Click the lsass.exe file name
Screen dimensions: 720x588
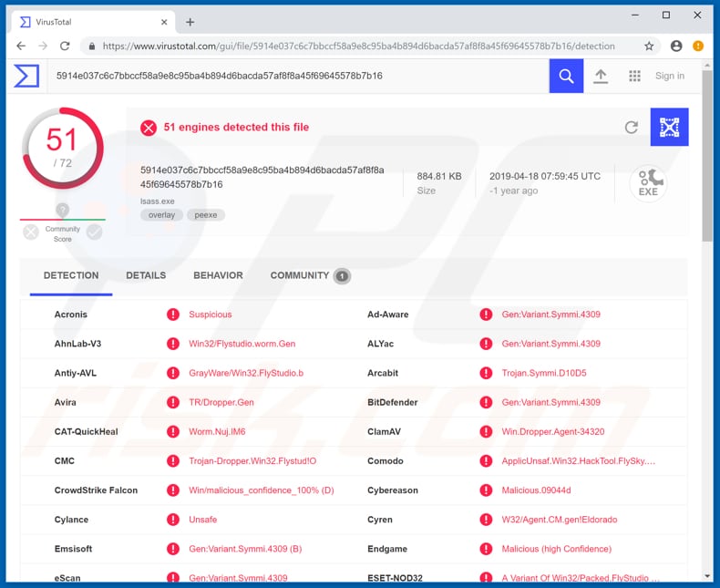158,201
